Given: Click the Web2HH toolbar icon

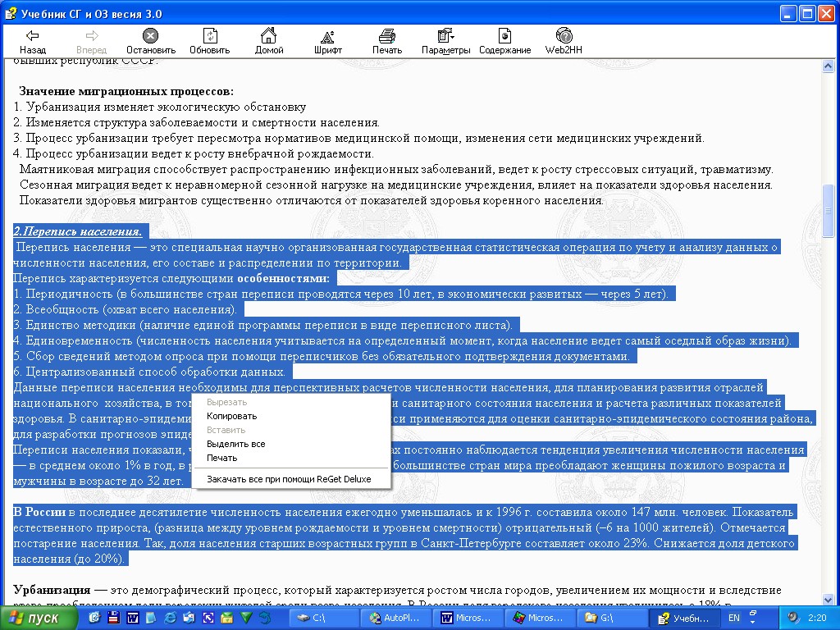Looking at the screenshot, I should pos(564,42).
